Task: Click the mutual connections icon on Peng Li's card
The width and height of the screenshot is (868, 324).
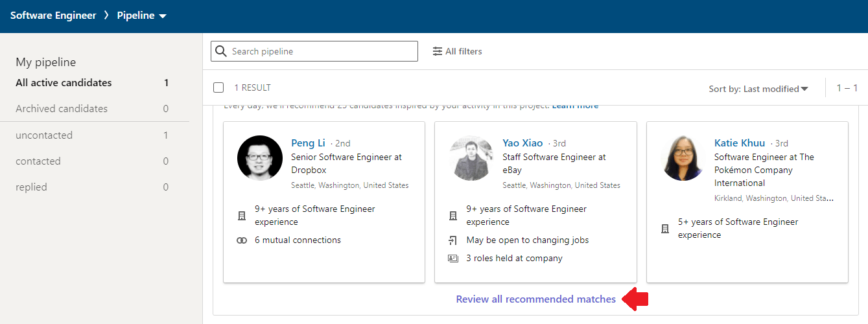Action: coord(242,240)
